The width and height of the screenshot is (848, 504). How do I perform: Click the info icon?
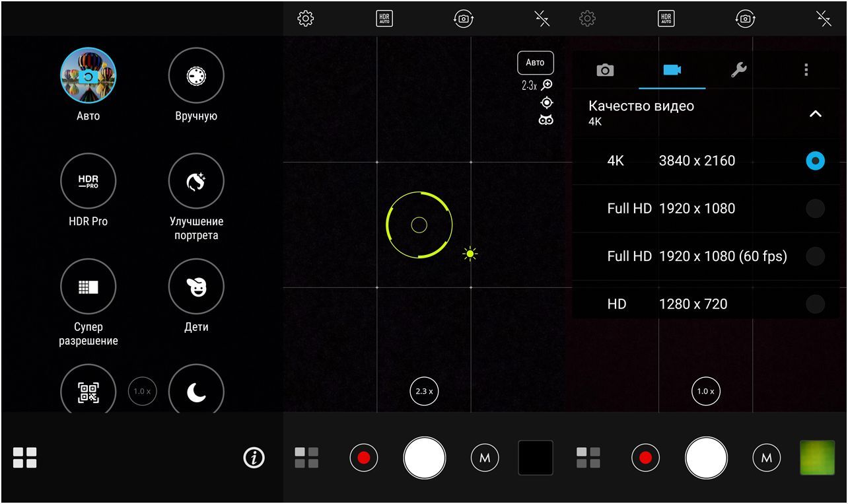tap(254, 457)
